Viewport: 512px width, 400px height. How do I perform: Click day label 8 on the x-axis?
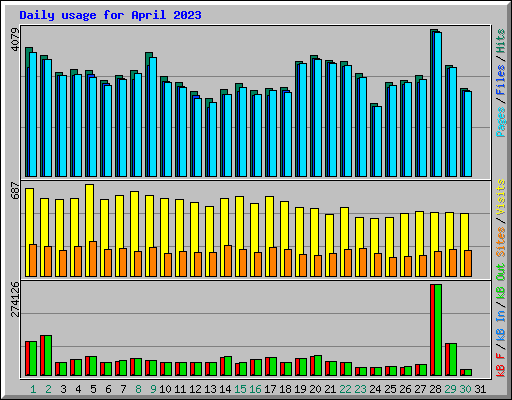click(x=138, y=389)
